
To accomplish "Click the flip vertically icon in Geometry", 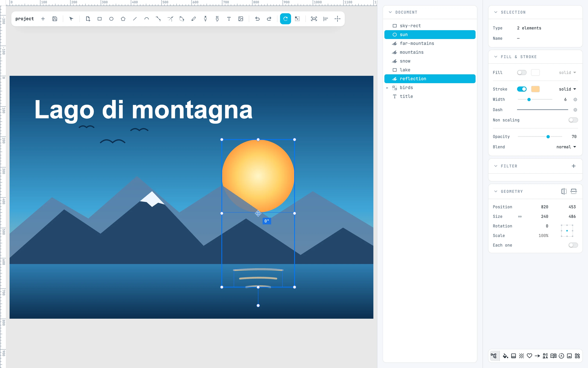I will pyautogui.click(x=574, y=191).
